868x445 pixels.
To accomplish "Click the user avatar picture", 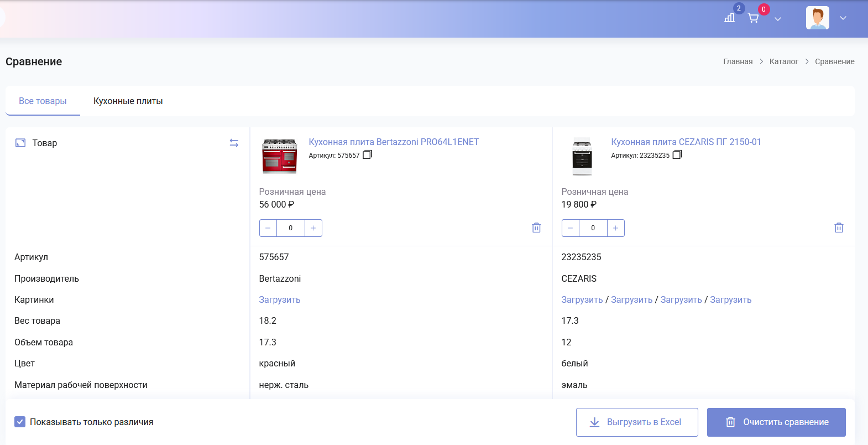I will (818, 18).
